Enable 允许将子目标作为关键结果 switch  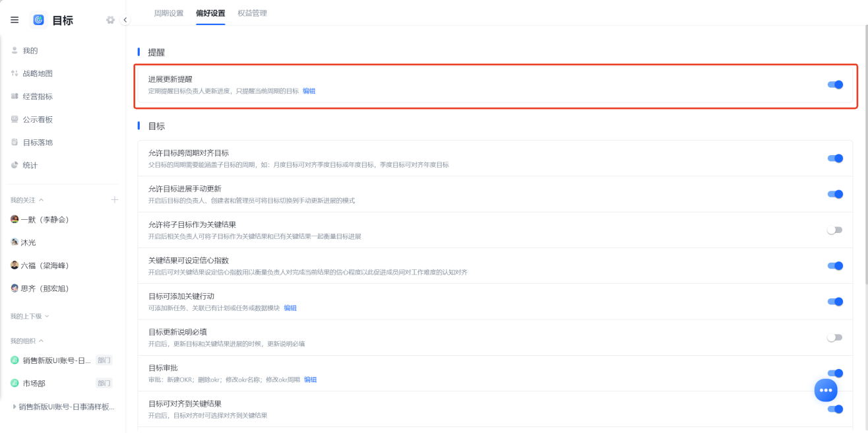[835, 230]
